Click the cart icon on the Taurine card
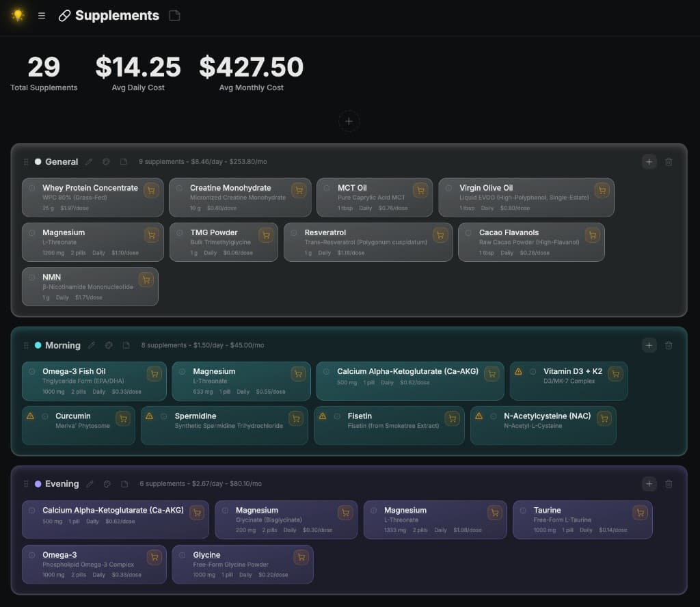Viewport: 700px width, 607px height. click(x=640, y=513)
